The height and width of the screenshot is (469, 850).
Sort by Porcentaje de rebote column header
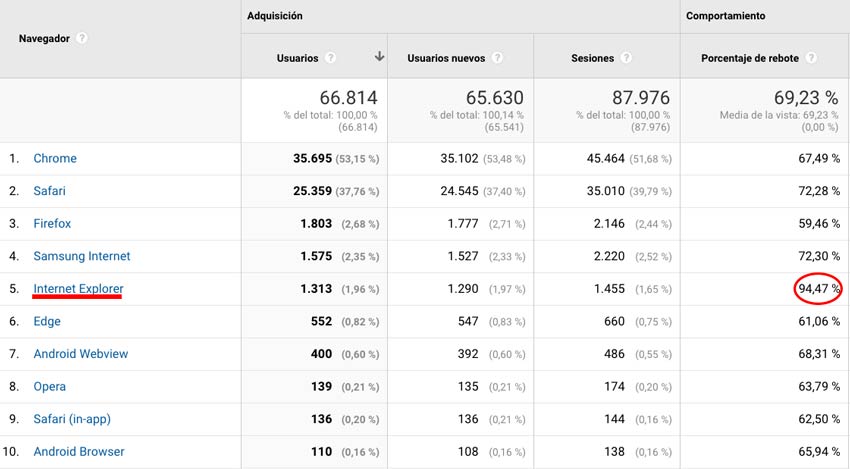tap(750, 58)
